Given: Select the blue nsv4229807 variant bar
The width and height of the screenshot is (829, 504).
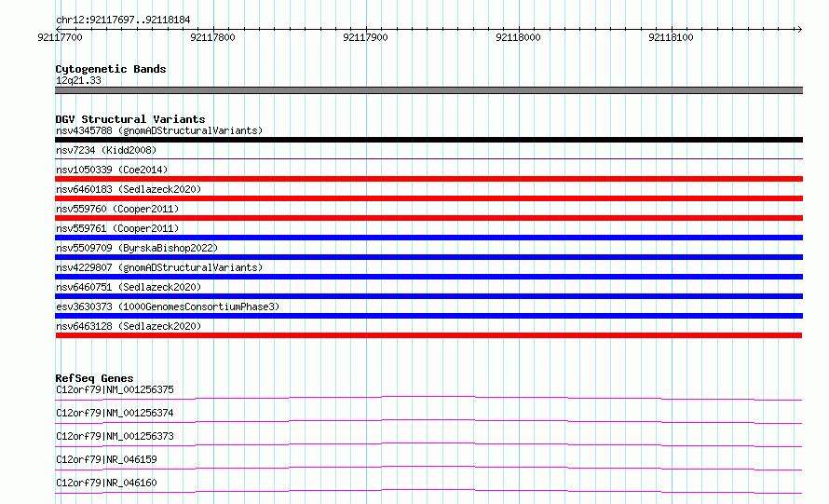Looking at the screenshot, I should pos(428,277).
